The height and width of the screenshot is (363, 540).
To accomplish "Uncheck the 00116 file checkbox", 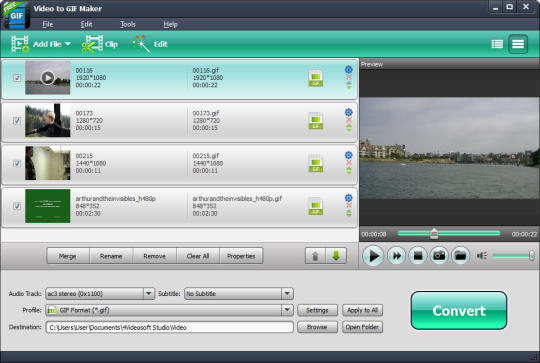I will coord(17,78).
